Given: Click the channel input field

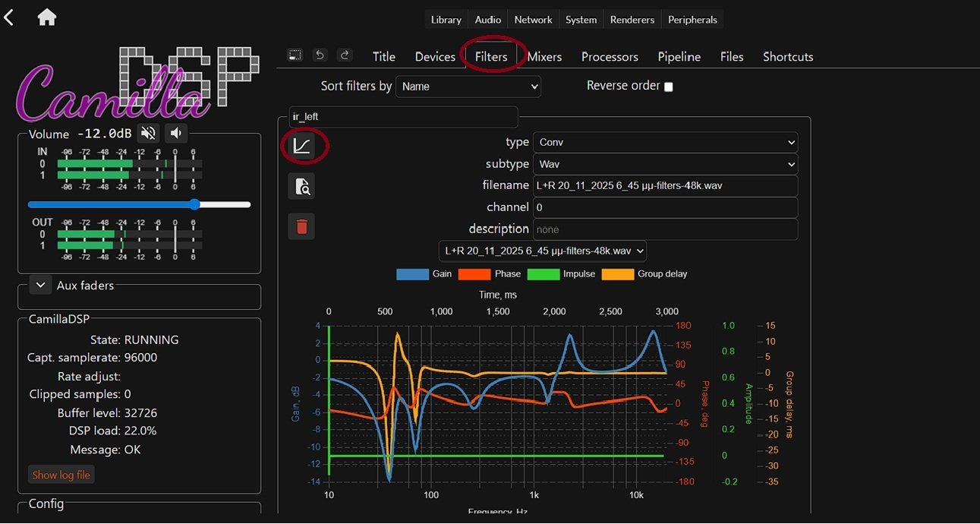Looking at the screenshot, I should [665, 207].
